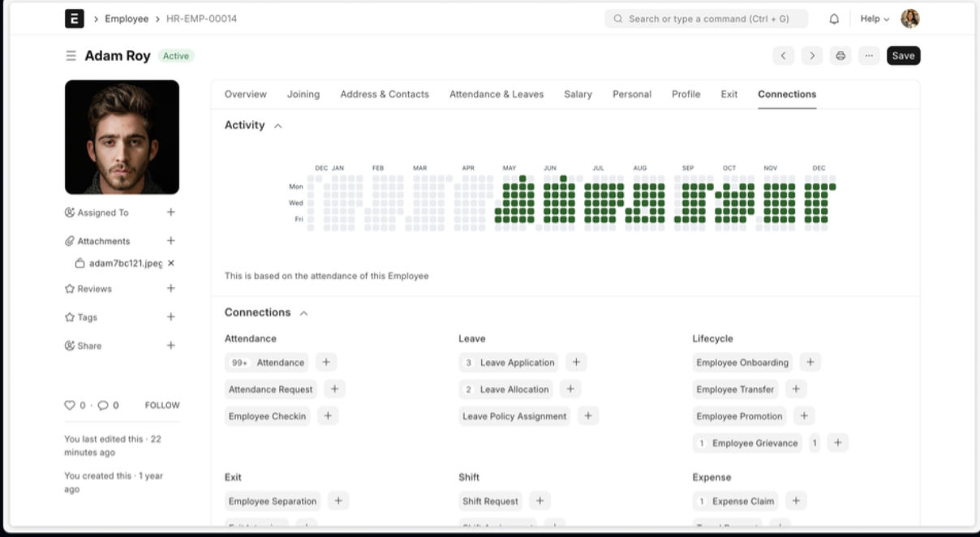Click the print icon button
Screen dimensions: 980x537
click(x=840, y=56)
